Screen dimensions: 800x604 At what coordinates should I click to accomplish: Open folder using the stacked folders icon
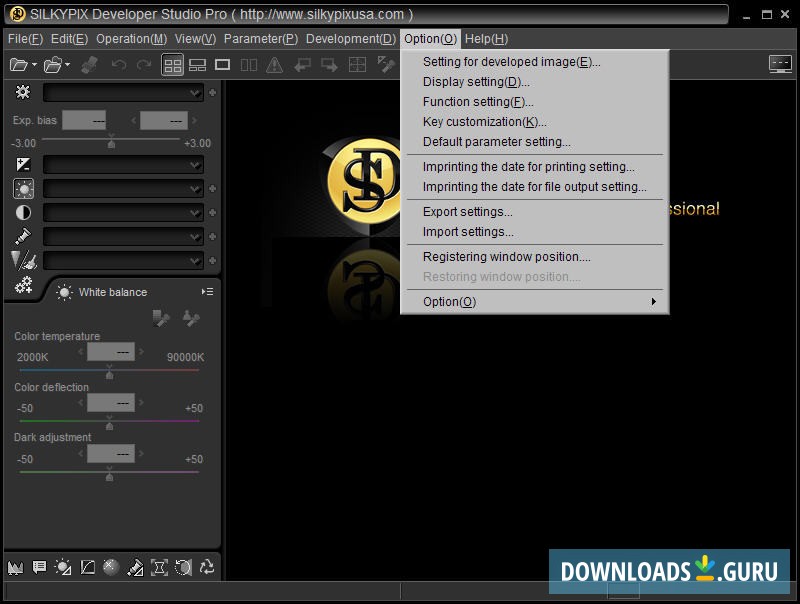coord(53,65)
